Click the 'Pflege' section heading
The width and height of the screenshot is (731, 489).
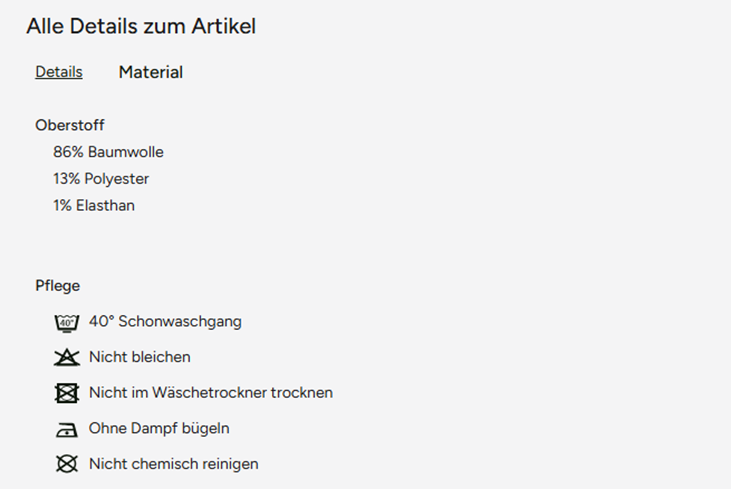pyautogui.click(x=58, y=286)
